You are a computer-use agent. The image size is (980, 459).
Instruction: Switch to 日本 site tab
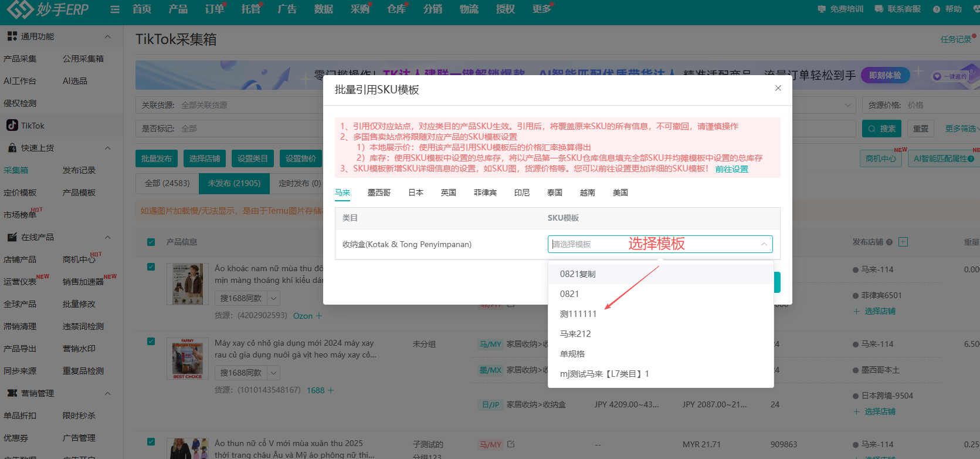[x=416, y=193]
